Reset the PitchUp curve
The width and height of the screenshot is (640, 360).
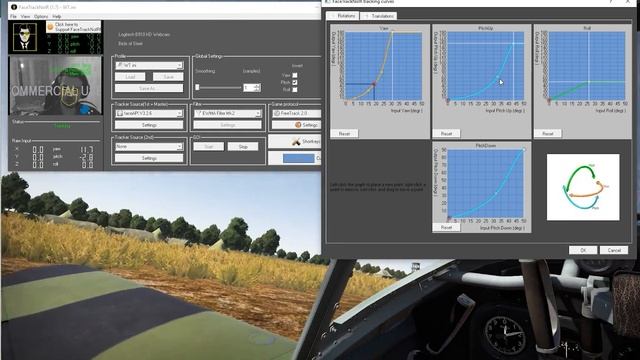pyautogui.click(x=446, y=133)
